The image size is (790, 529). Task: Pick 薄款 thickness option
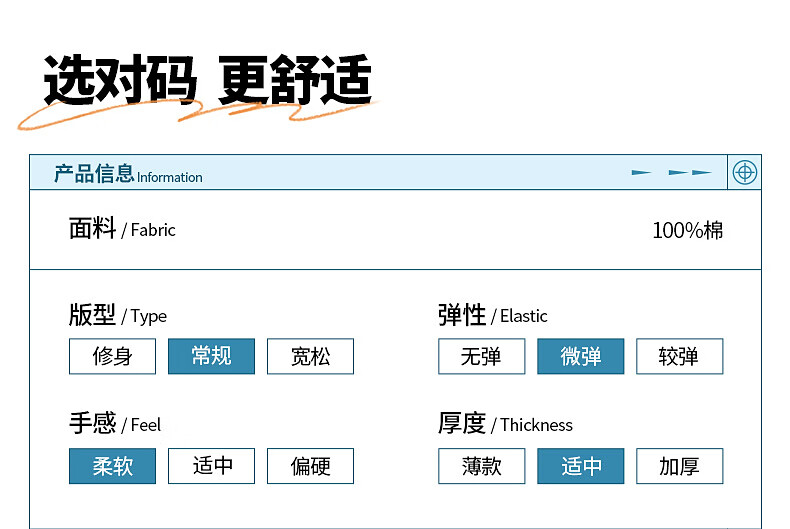tap(482, 466)
